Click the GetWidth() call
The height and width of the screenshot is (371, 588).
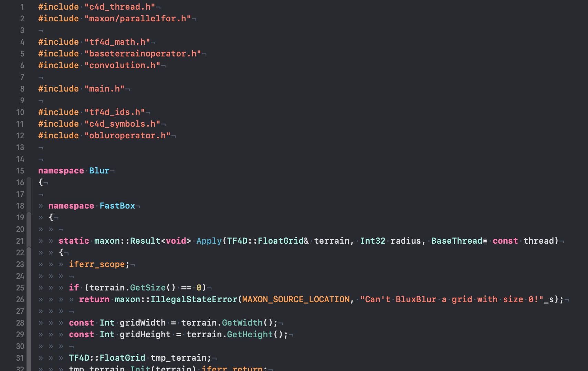tap(247, 323)
